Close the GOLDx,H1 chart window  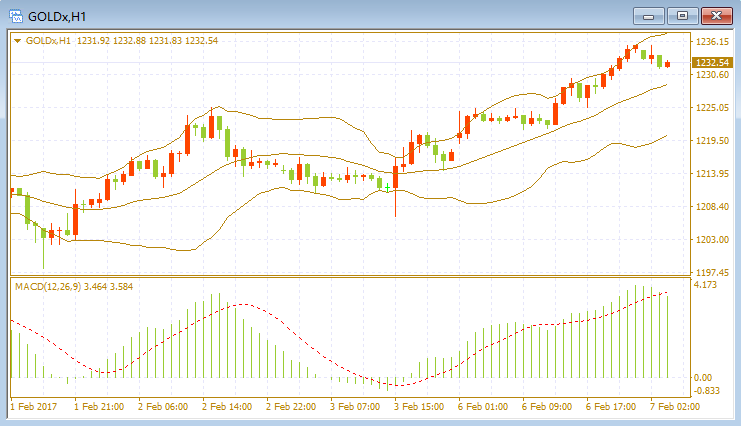[716, 16]
